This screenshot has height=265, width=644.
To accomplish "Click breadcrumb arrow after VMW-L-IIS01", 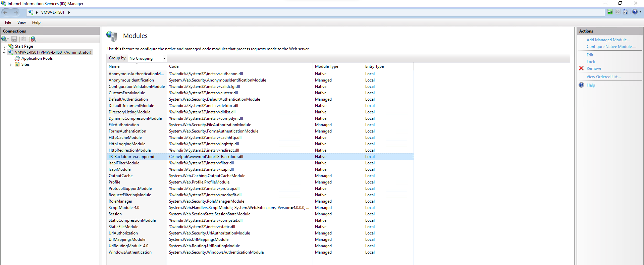I will pyautogui.click(x=69, y=12).
